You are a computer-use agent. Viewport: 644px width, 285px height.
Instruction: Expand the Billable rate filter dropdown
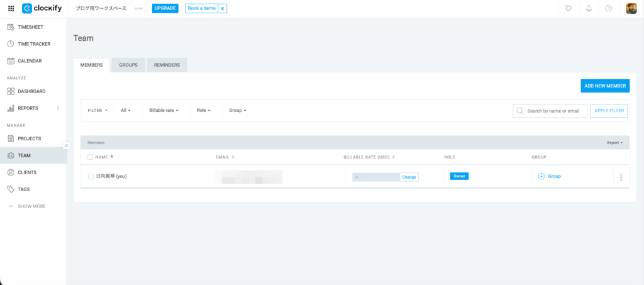point(164,110)
